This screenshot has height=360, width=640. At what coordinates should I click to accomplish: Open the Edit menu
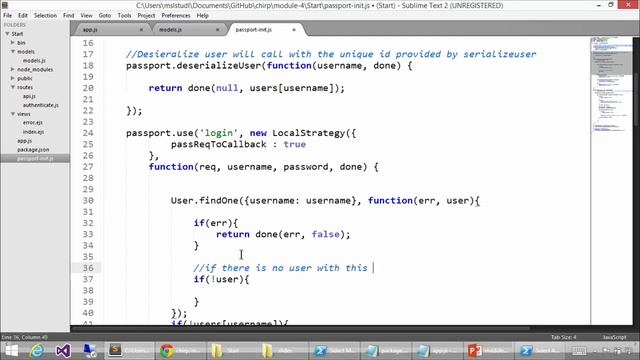click(x=23, y=16)
